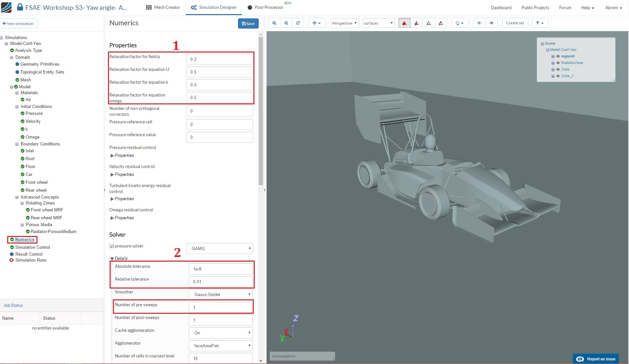Toggle visibility of region0 in scene tree
The width and height of the screenshot is (629, 364).
[558, 56]
